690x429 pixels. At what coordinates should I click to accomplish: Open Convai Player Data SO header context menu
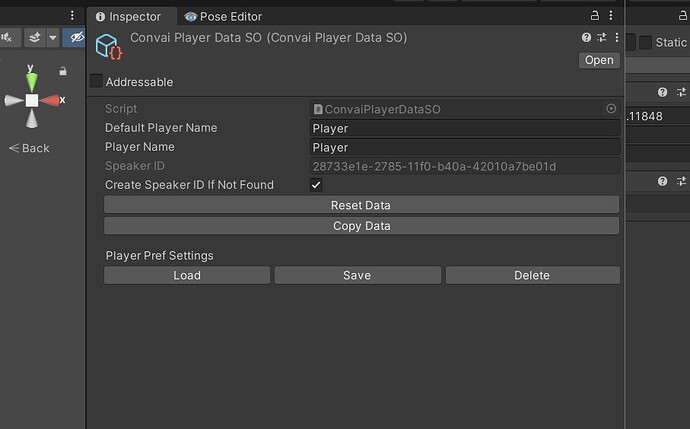(x=617, y=37)
